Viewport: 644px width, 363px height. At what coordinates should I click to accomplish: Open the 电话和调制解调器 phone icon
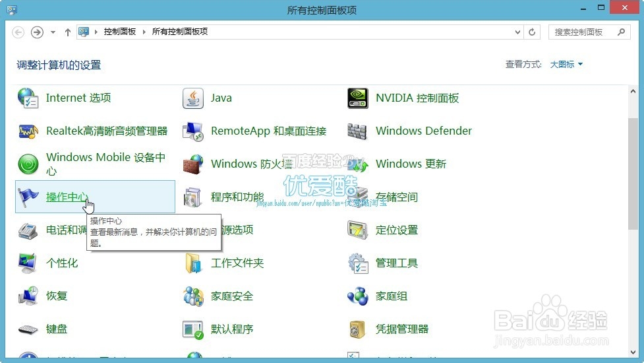point(28,230)
